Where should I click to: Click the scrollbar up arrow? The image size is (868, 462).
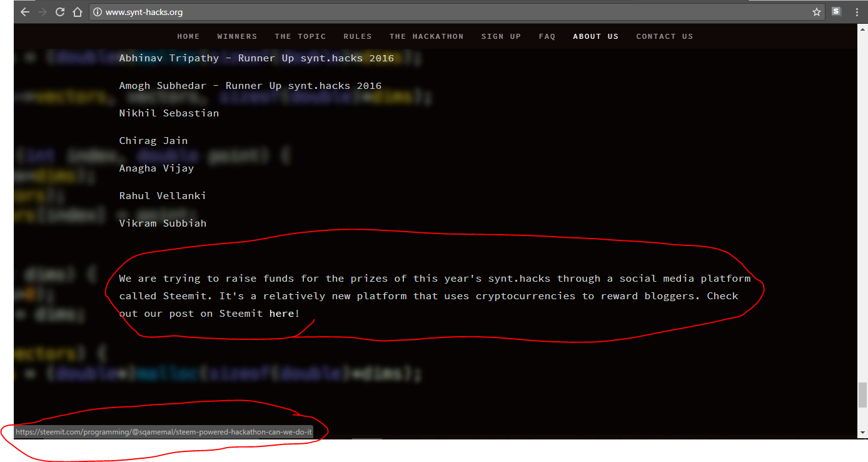862,29
